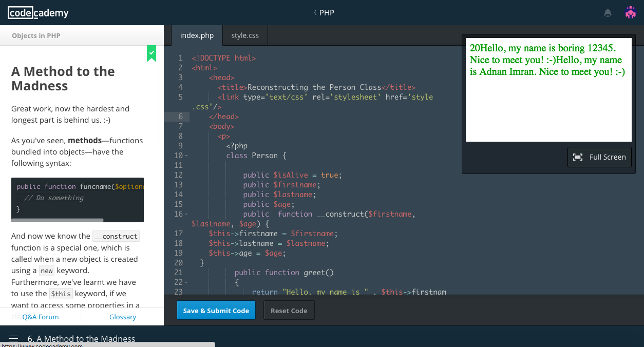This screenshot has height=347, width=644.
Task: Collapse the code fold at line 10
Action: click(x=186, y=156)
